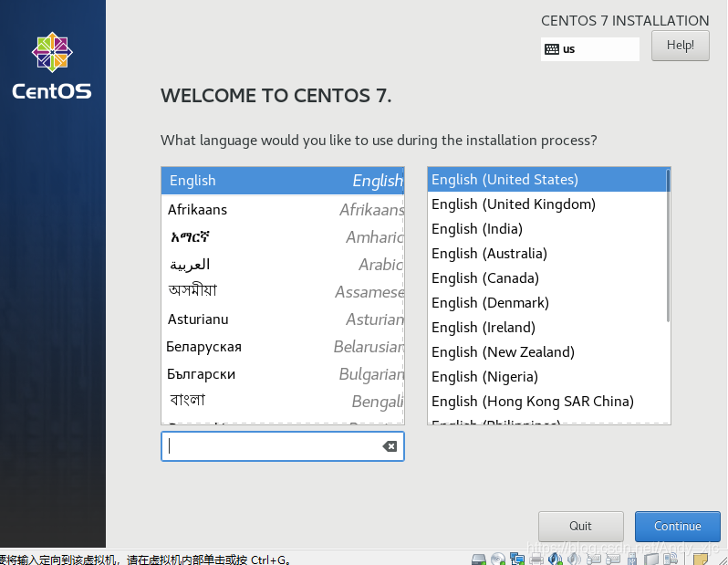Click the yellow message log note icon
The width and height of the screenshot is (728, 565).
click(x=701, y=560)
